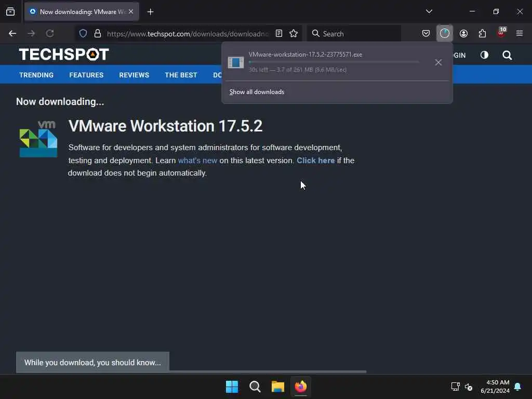Open THE BEST nav item
This screenshot has height=399, width=532.
pyautogui.click(x=181, y=75)
